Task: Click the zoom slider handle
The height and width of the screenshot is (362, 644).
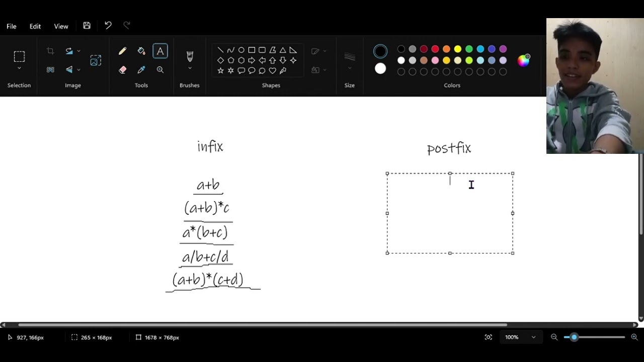Action: tap(574, 337)
